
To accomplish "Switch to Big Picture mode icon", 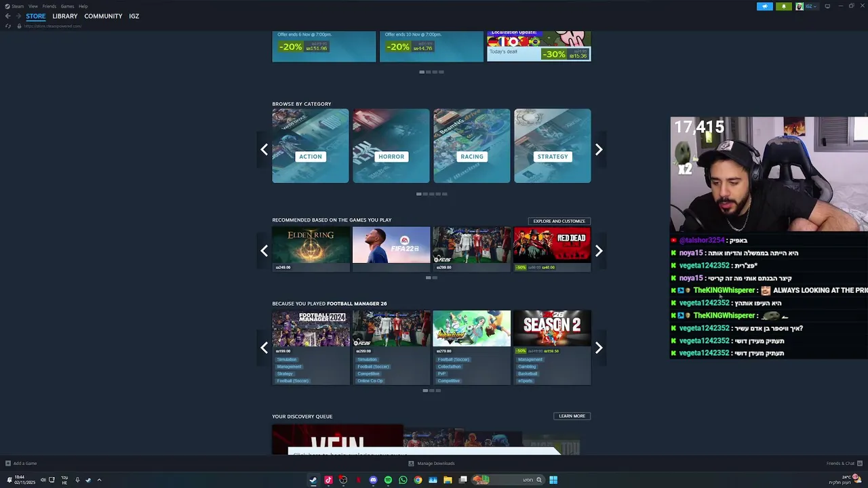I will click(x=827, y=6).
